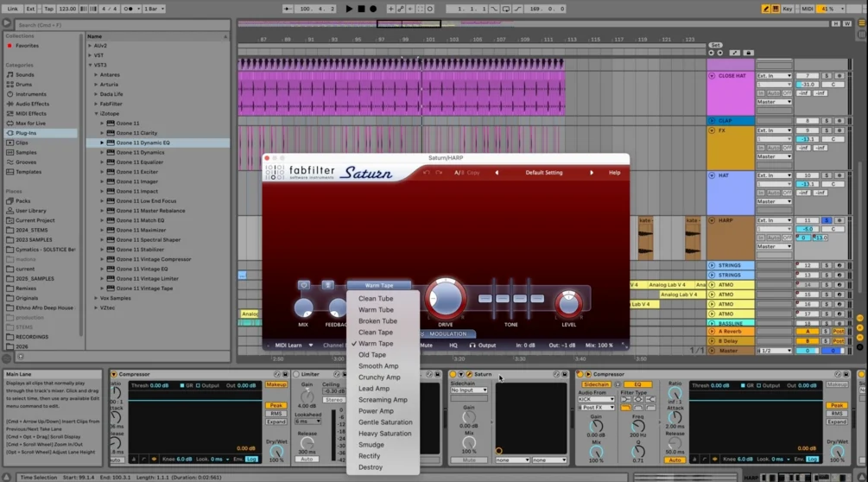Open CLOSE HAT Ext. In input dropdown
Screen dimensions: 868x482
tap(775, 76)
